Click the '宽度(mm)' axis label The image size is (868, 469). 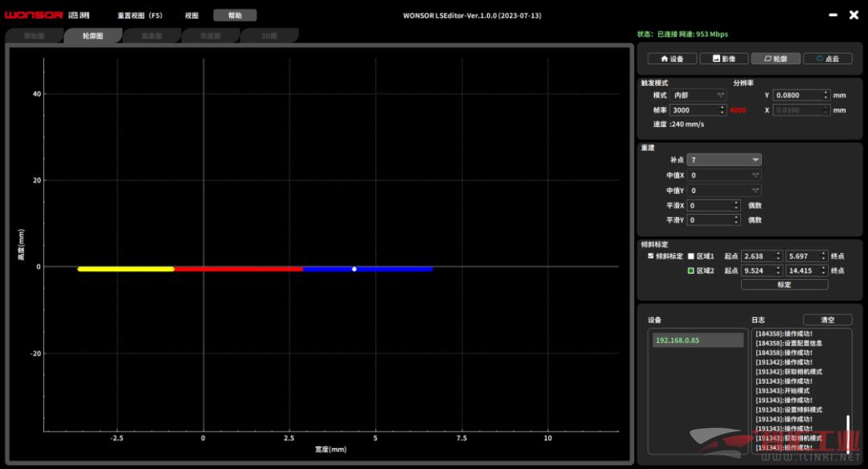[330, 449]
